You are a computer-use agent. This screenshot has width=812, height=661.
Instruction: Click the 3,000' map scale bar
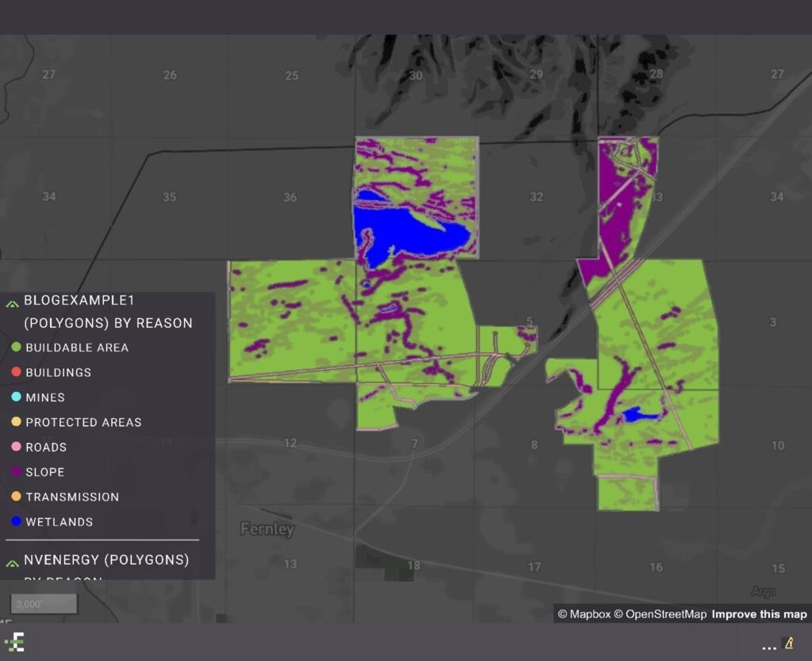pos(44,604)
